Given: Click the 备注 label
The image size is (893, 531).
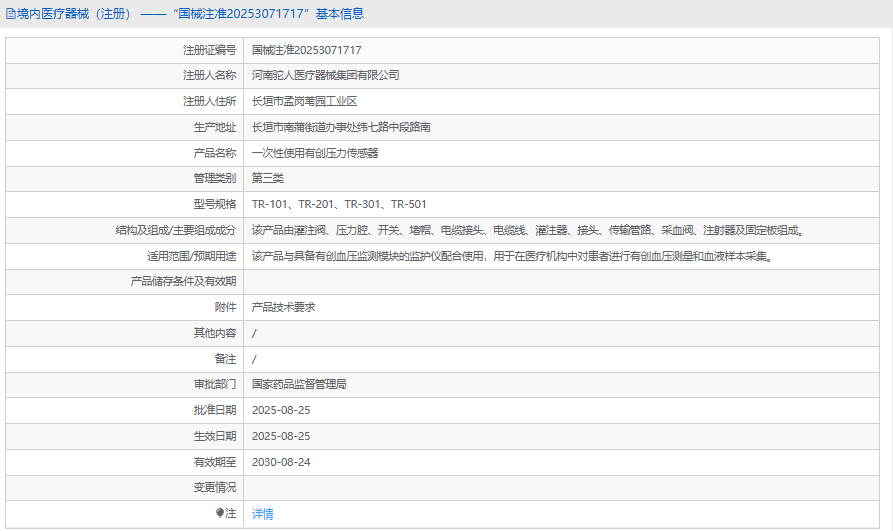Looking at the screenshot, I should click(x=226, y=359).
